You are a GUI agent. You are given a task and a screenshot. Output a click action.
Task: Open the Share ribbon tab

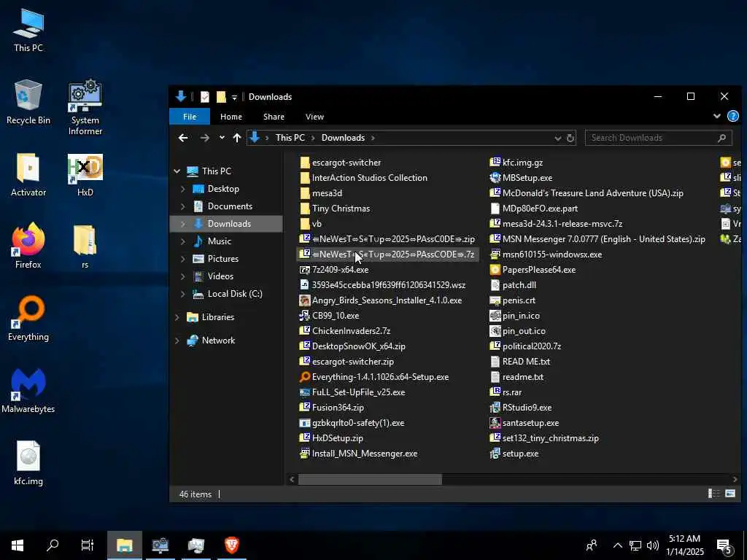click(274, 117)
